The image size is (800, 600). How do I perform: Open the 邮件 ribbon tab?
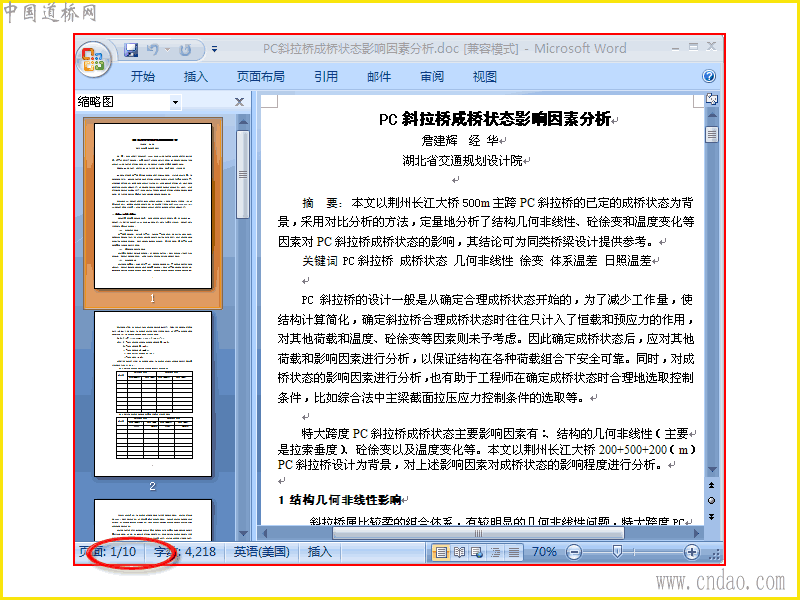pyautogui.click(x=379, y=77)
